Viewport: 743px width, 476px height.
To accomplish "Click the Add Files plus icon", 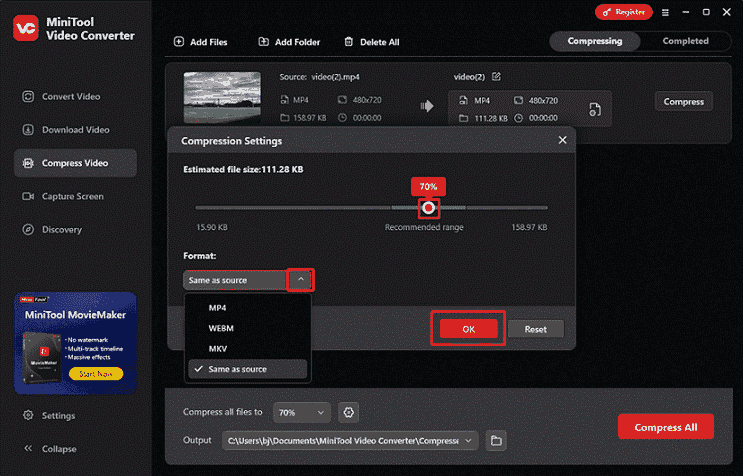I will pyautogui.click(x=179, y=41).
